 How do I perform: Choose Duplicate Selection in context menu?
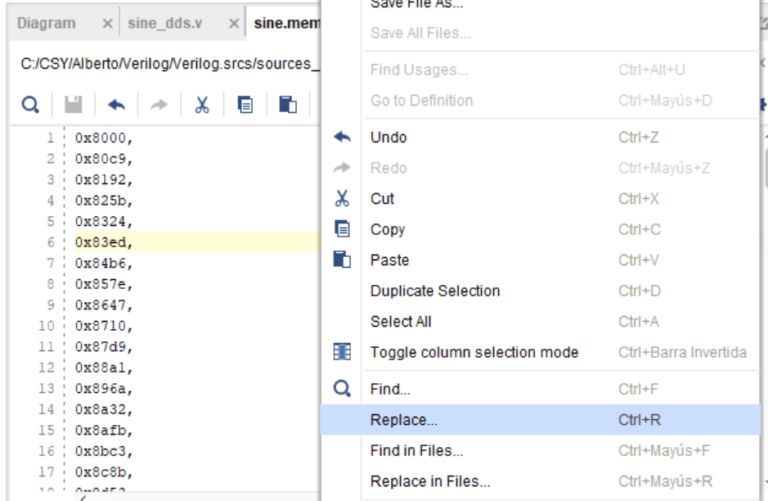click(435, 291)
